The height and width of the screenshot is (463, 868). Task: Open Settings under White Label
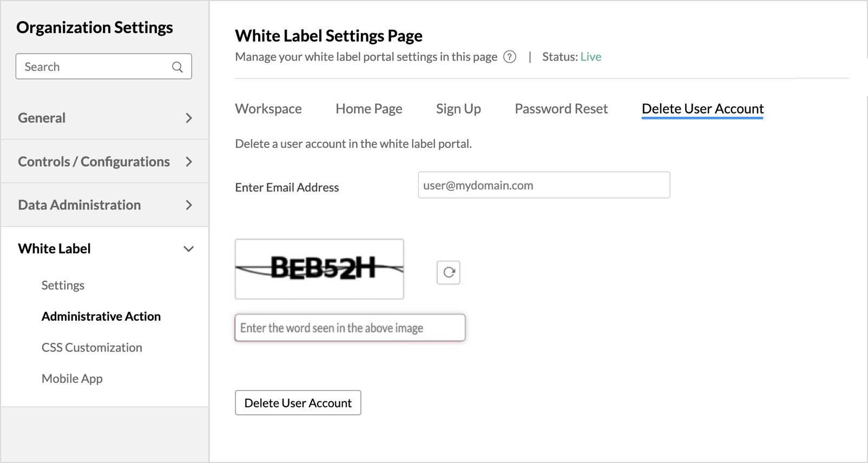[x=63, y=285]
